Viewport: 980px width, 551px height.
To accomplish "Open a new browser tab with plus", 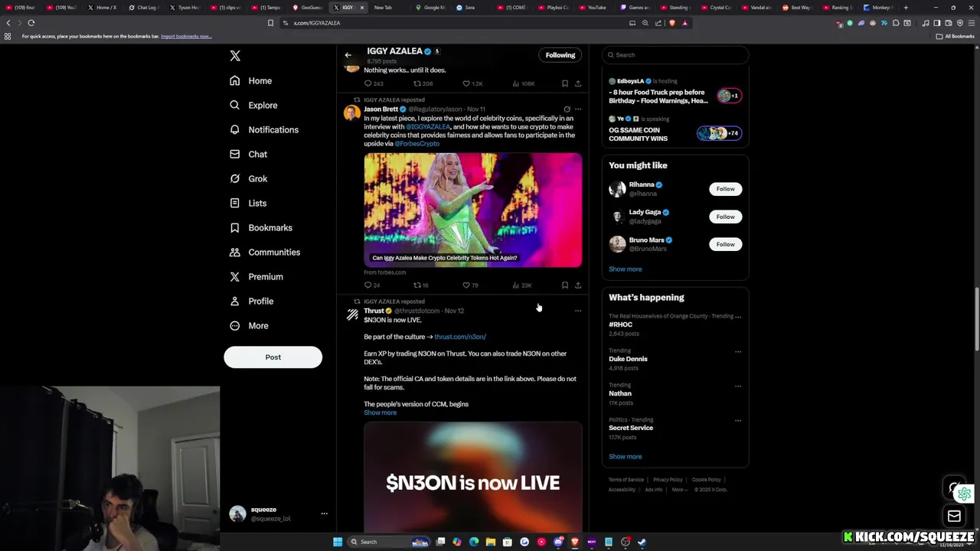I will click(906, 8).
